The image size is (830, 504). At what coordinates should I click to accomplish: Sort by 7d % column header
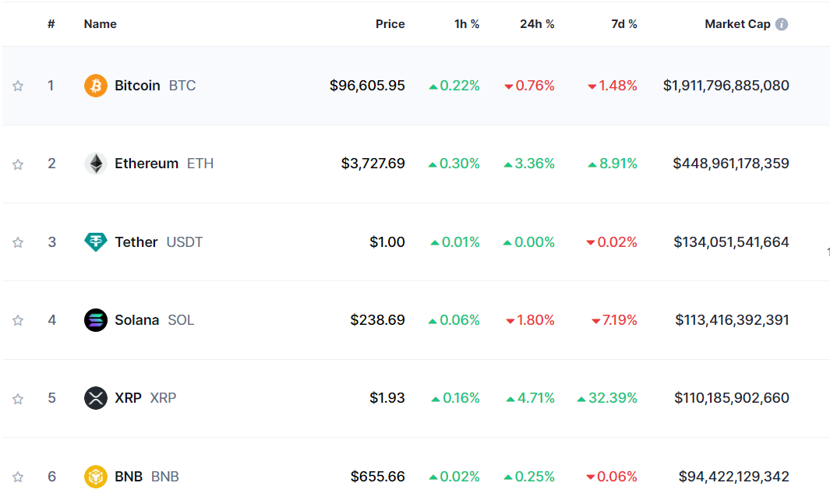[x=624, y=24]
